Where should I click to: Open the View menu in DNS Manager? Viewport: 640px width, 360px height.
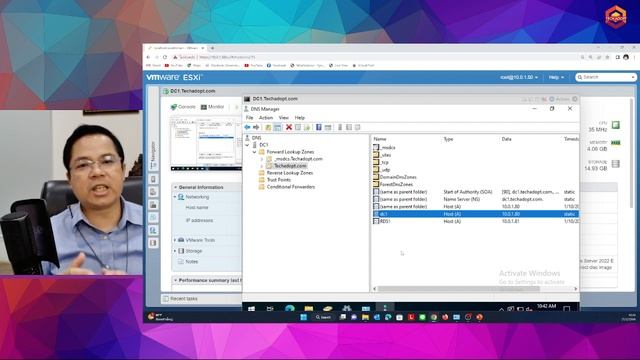(x=284, y=118)
